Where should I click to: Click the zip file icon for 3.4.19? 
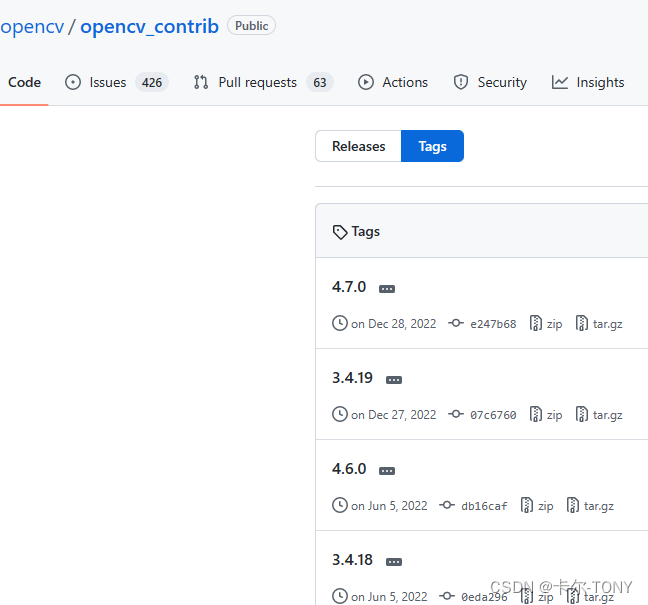tap(536, 414)
